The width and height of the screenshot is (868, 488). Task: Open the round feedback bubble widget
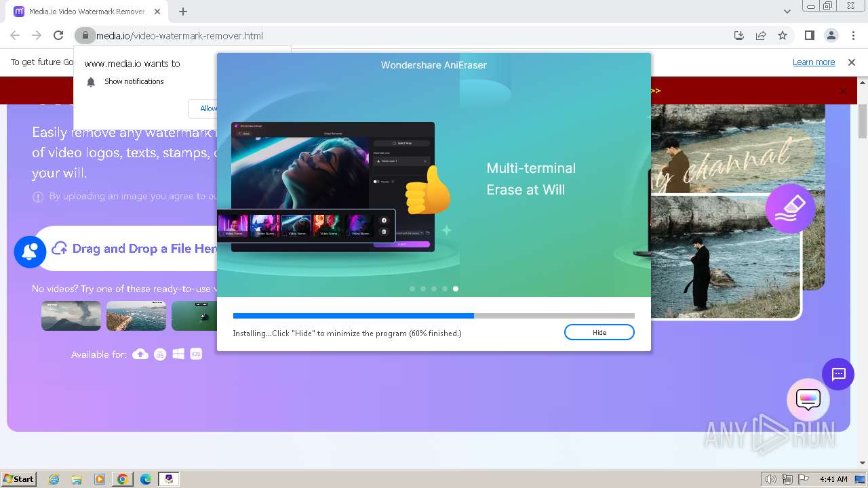tap(808, 400)
